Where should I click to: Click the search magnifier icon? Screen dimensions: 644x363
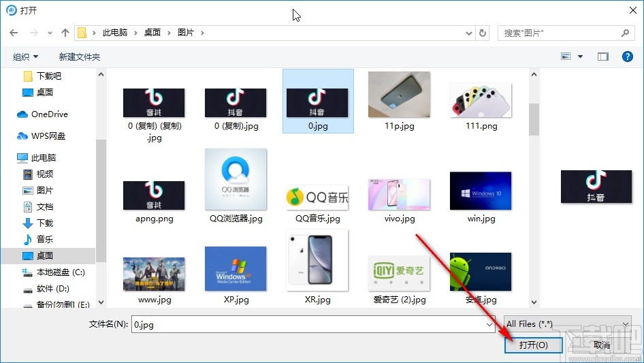625,33
